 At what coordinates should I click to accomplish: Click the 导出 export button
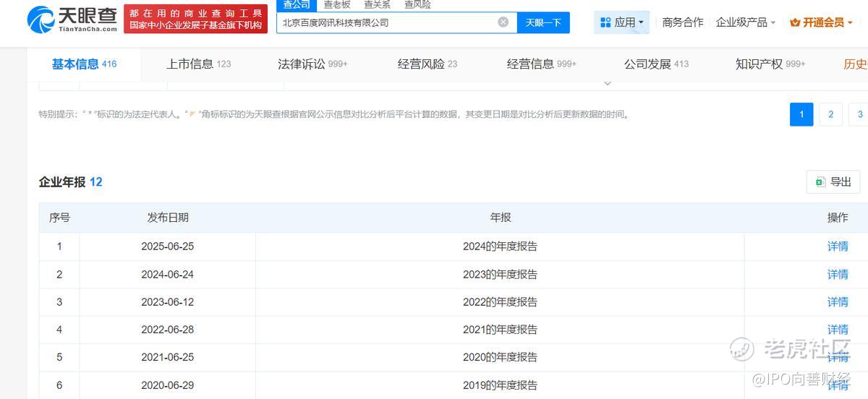click(x=833, y=182)
